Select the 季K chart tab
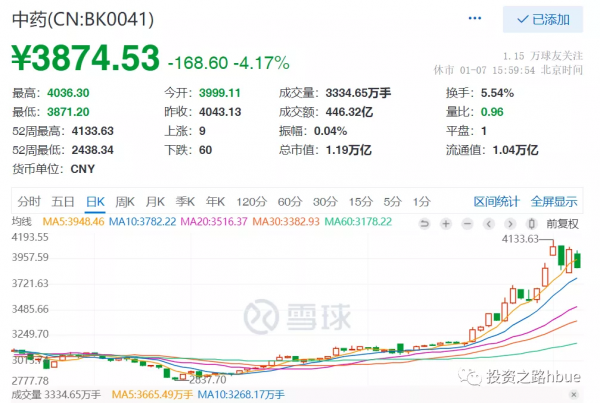Image resolution: width=600 pixels, height=403 pixels. [x=185, y=201]
